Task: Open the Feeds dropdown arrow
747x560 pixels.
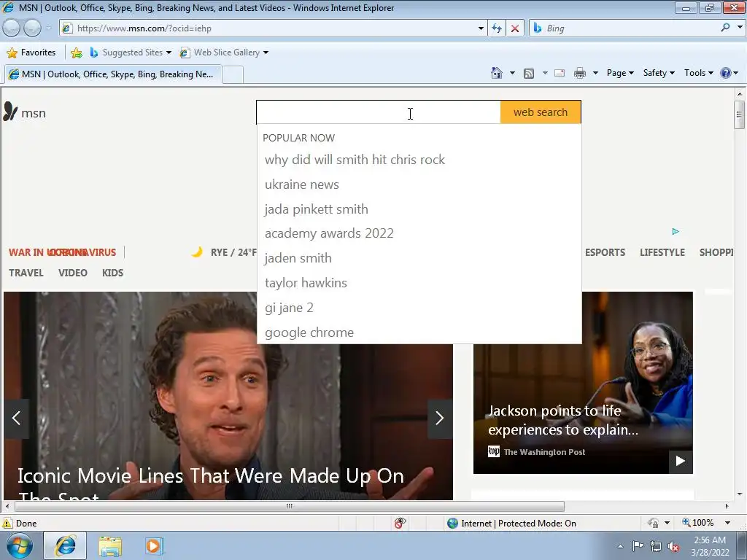Action: tap(544, 73)
